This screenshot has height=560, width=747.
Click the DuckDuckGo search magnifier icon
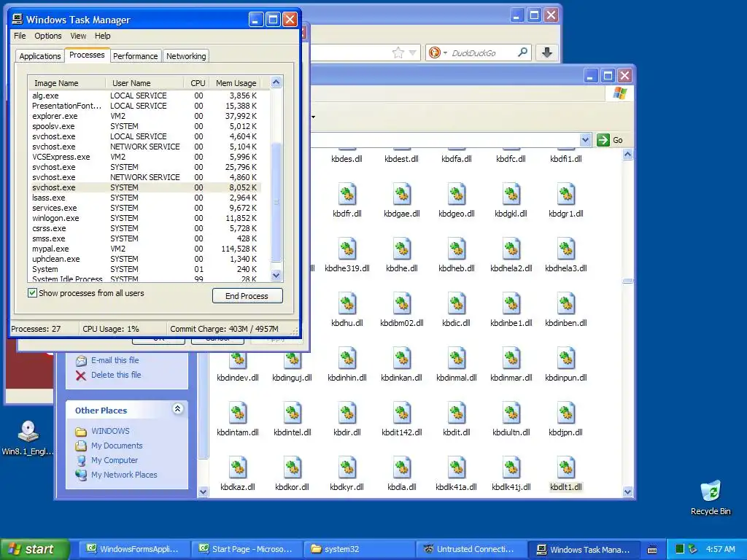pos(522,52)
